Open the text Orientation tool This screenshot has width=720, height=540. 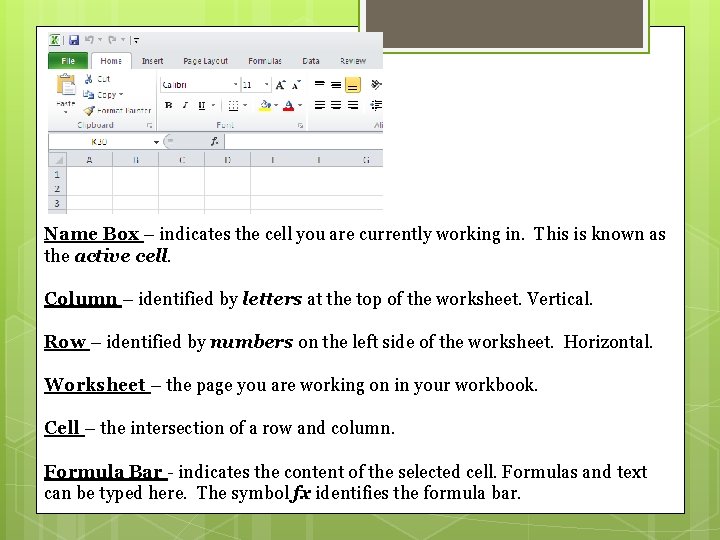376,84
